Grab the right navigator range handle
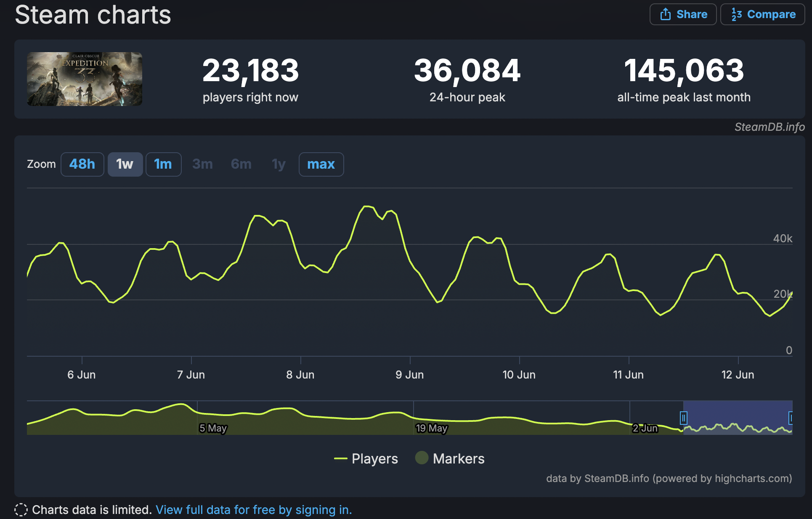 [791, 418]
